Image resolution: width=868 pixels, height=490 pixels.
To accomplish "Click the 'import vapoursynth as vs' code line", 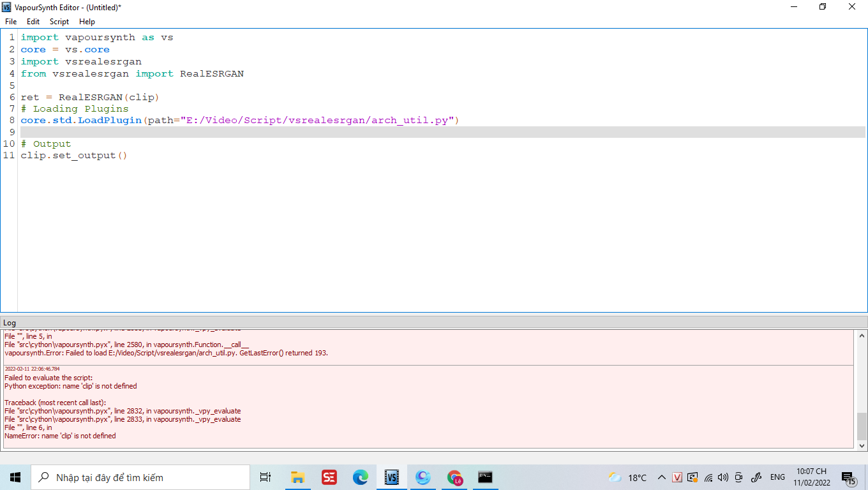I will (x=97, y=38).
